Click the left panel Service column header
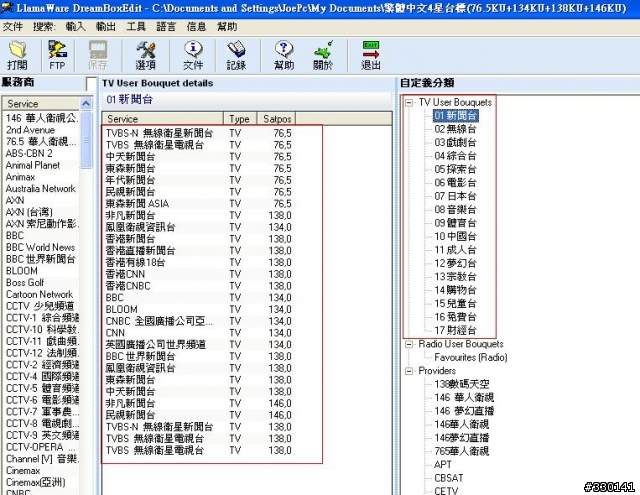Viewport: 640px width, 495px height. [x=41, y=104]
